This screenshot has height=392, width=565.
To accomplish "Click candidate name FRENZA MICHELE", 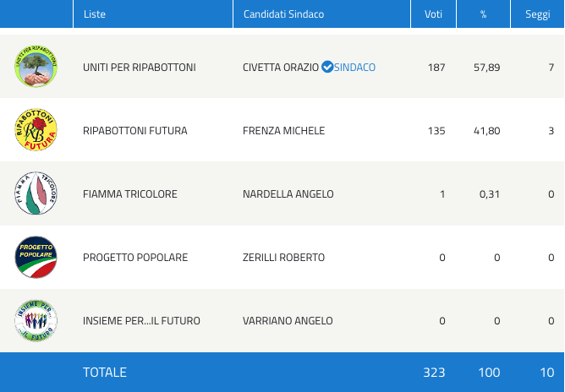I will click(283, 131).
